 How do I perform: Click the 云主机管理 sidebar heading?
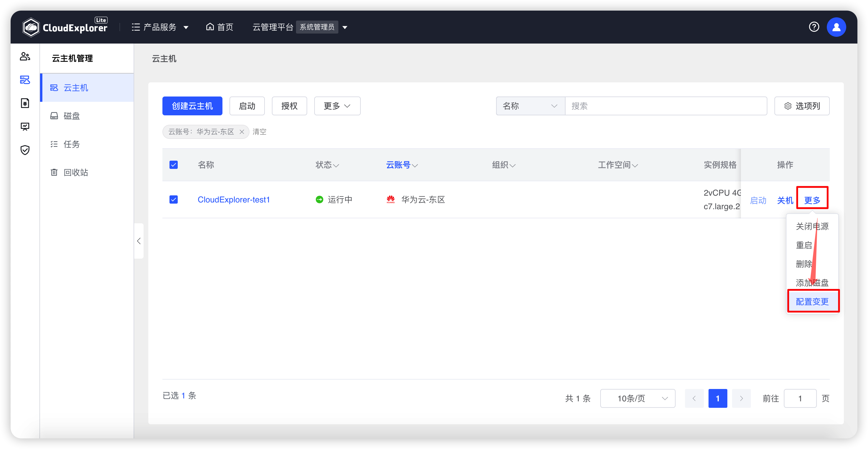pyautogui.click(x=72, y=58)
